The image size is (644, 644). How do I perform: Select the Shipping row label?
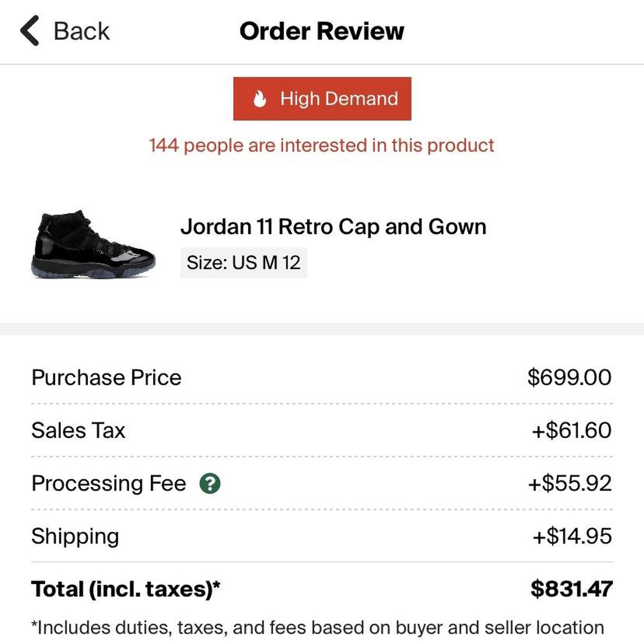(75, 536)
